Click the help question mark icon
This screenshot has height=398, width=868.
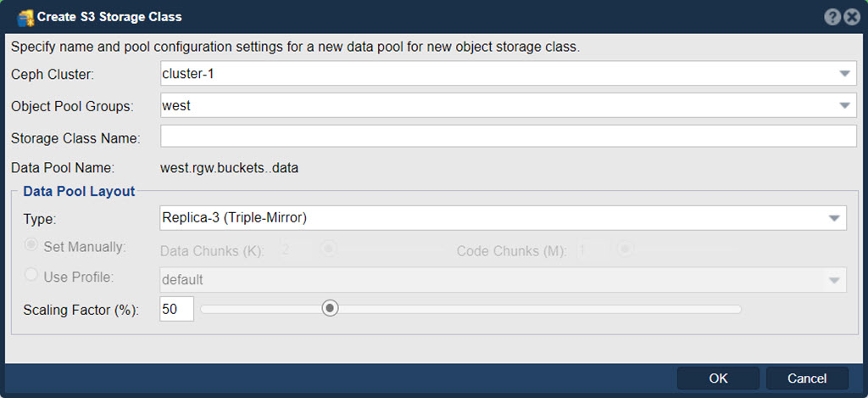pyautogui.click(x=832, y=17)
